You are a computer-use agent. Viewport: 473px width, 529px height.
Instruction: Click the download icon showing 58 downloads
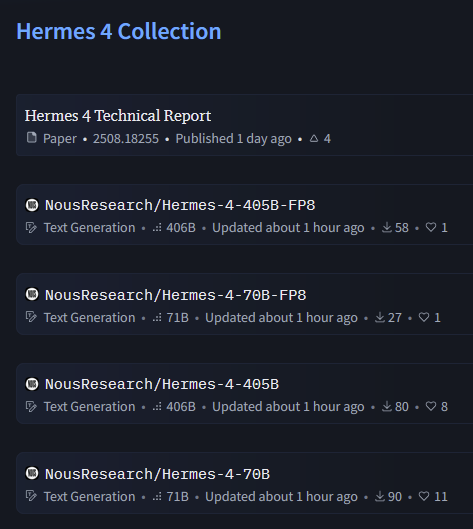[x=387, y=227]
